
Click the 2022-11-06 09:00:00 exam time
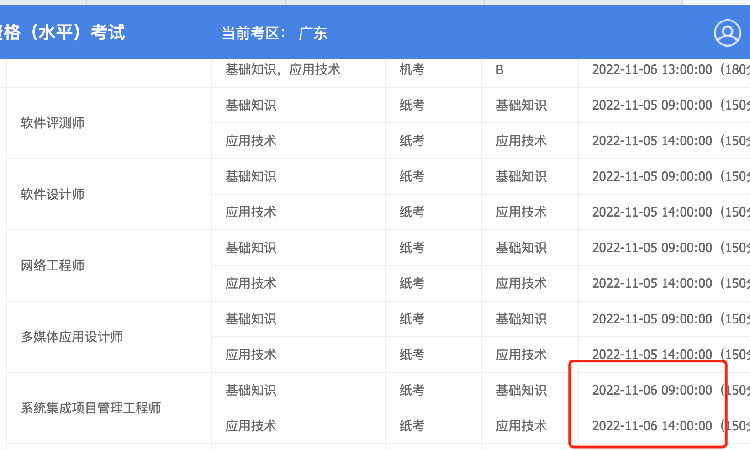coord(651,390)
